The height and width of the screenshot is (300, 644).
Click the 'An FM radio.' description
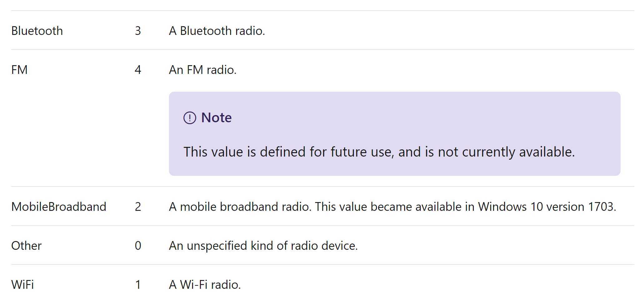coord(203,70)
